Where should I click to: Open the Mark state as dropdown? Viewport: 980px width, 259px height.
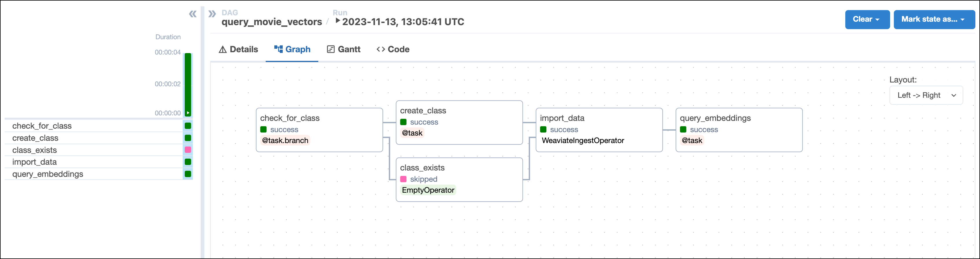coord(933,19)
